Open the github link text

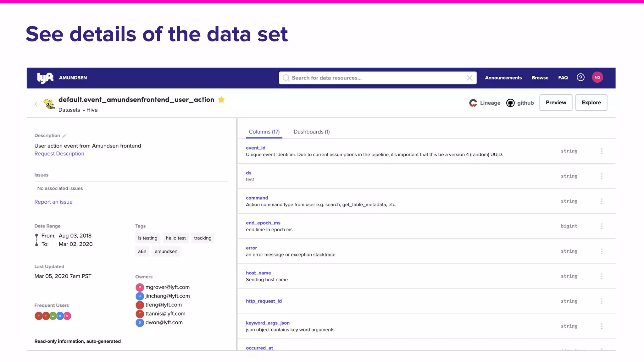tap(525, 103)
